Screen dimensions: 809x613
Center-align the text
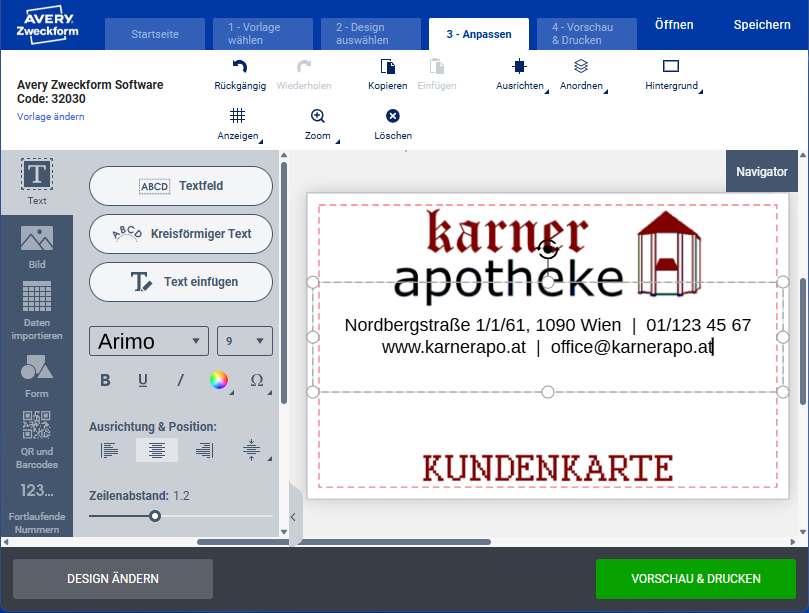tap(157, 450)
